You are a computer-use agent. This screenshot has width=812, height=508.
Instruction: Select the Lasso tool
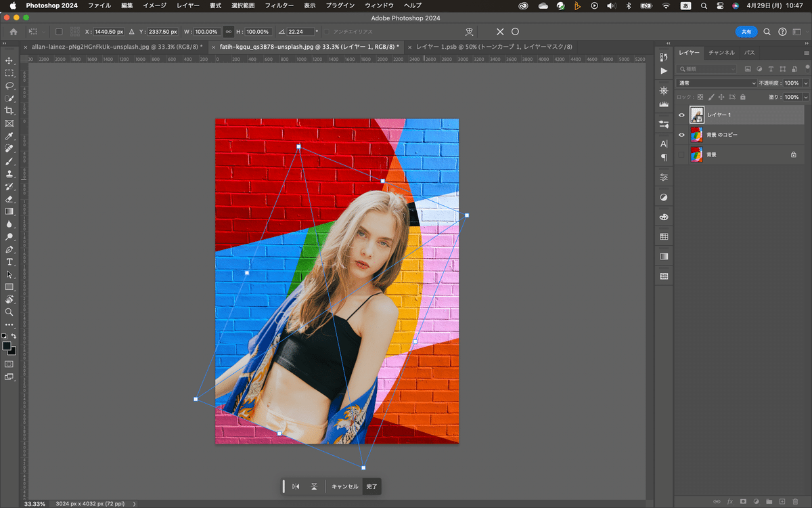9,86
